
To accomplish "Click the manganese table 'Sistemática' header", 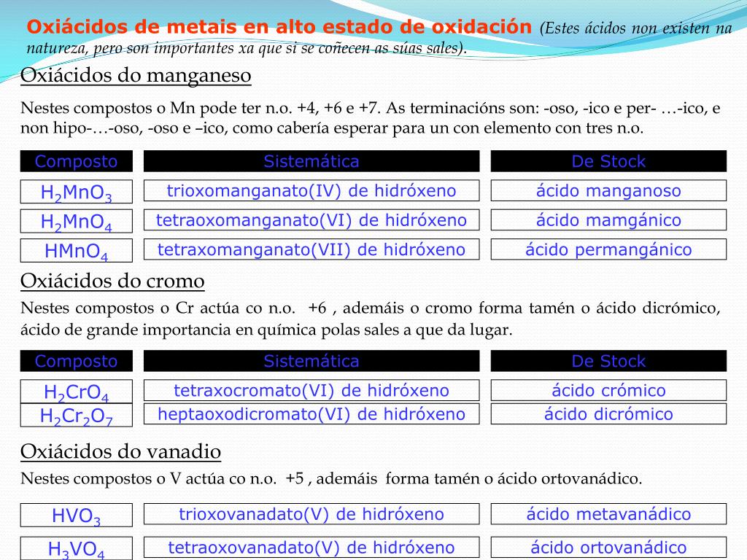I will click(311, 161).
